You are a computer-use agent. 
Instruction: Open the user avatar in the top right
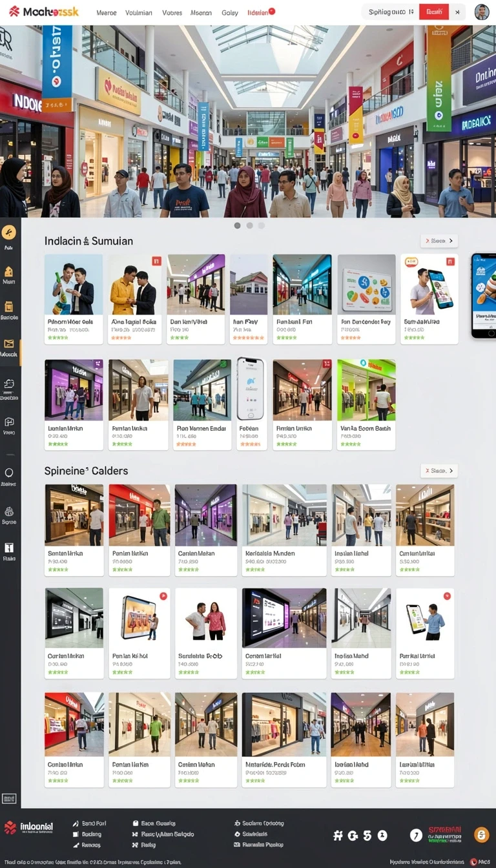(481, 12)
